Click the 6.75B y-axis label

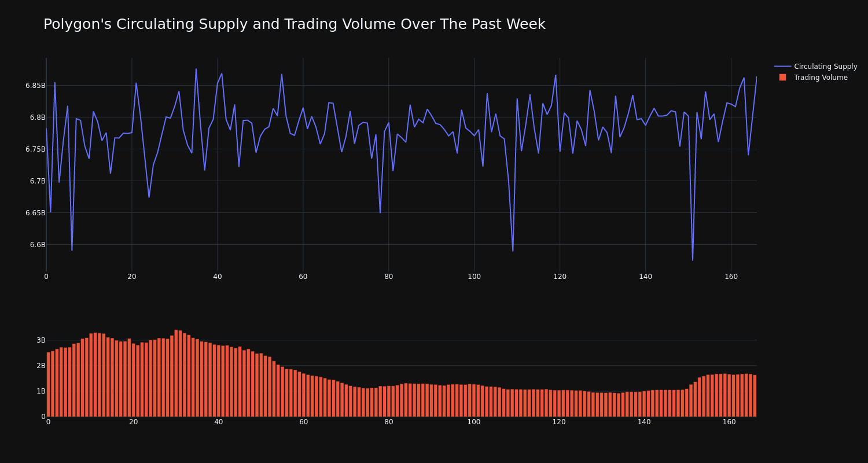tap(35, 149)
